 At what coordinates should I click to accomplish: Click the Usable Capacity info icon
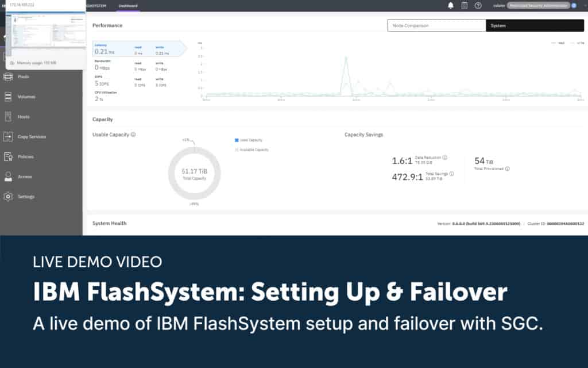(133, 135)
